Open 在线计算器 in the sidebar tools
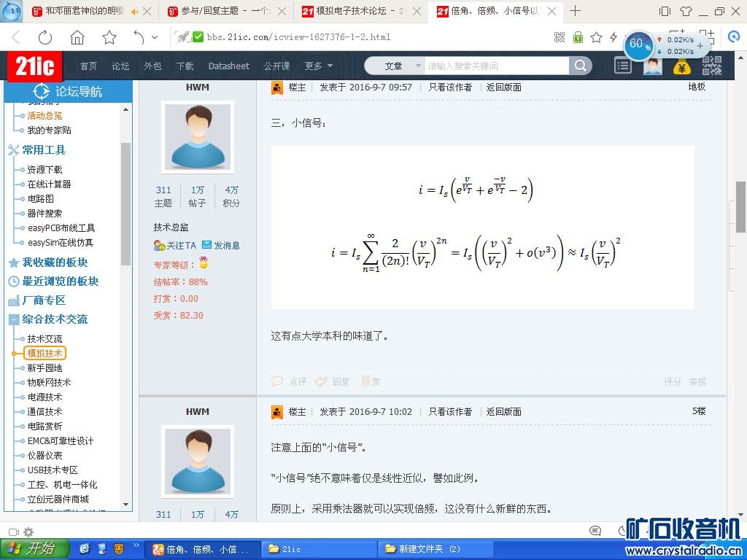 click(49, 184)
